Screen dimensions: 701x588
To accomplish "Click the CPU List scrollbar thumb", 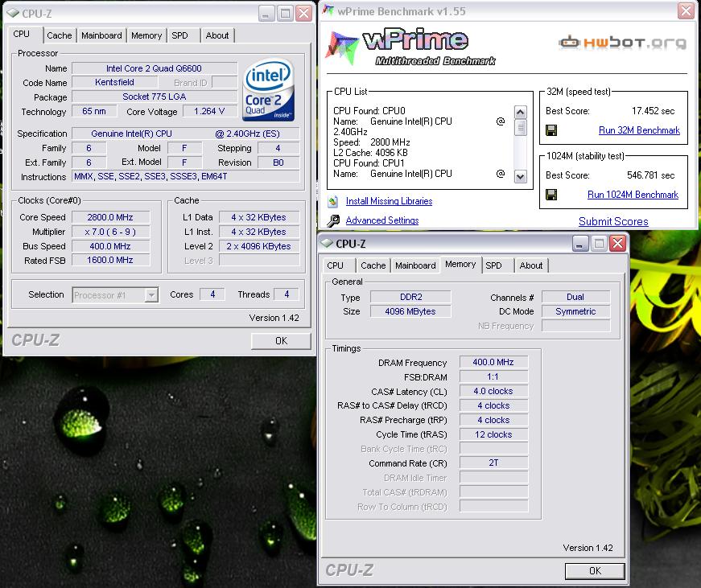I will point(521,128).
